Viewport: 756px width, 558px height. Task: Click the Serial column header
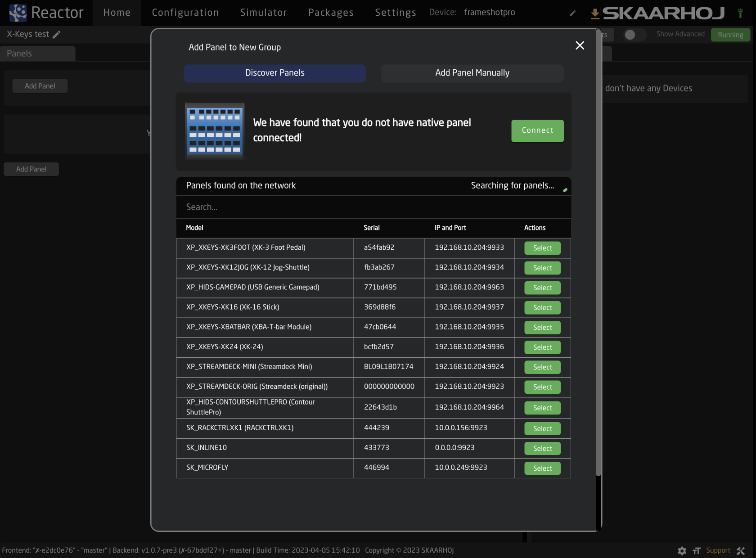(372, 228)
